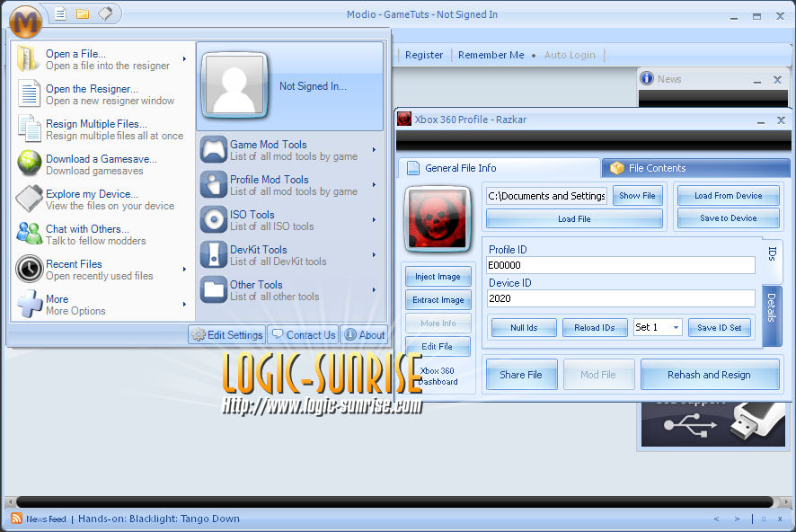Click the Resign Multiple Files icon
Viewport: 796px width, 532px height.
click(29, 129)
